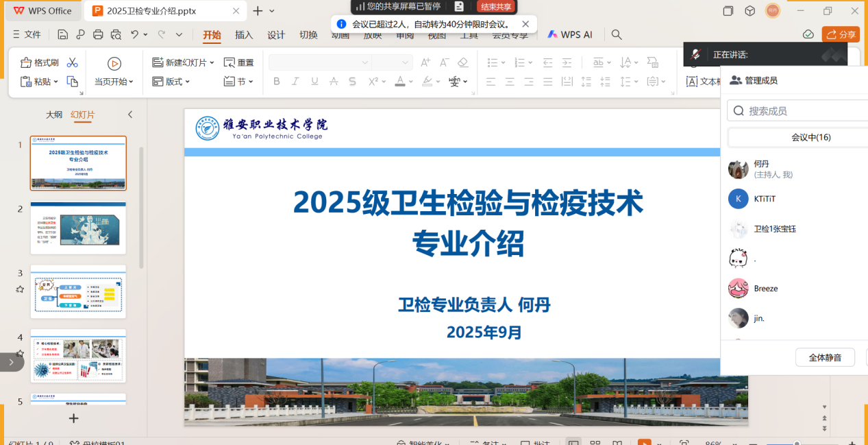This screenshot has height=445, width=868.
Task: Open the 插入 ribbon tab
Action: click(244, 34)
